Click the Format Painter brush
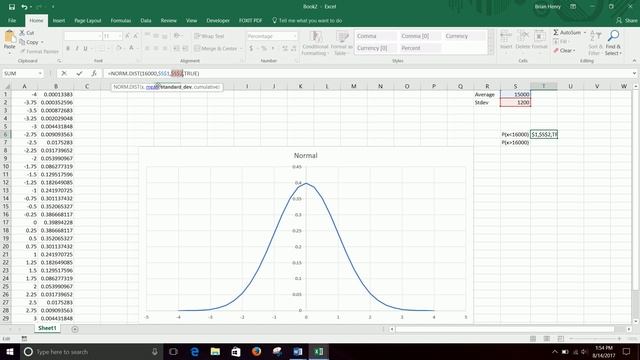 tap(39, 51)
